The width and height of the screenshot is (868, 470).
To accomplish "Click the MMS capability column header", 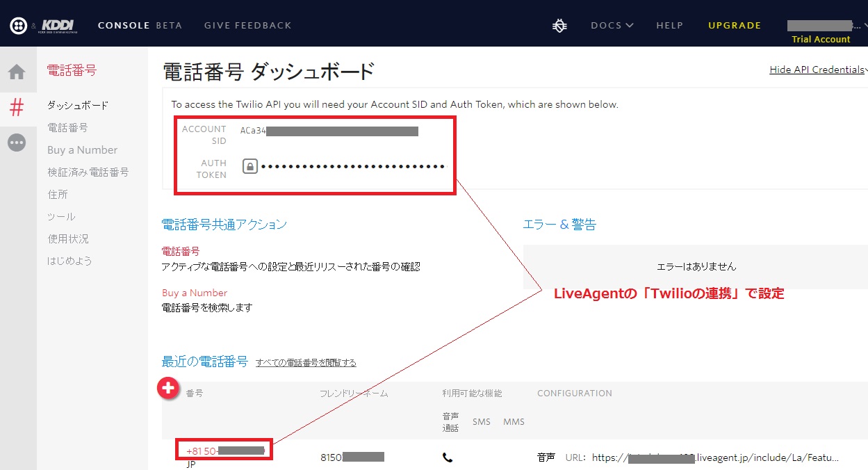I will pyautogui.click(x=514, y=422).
